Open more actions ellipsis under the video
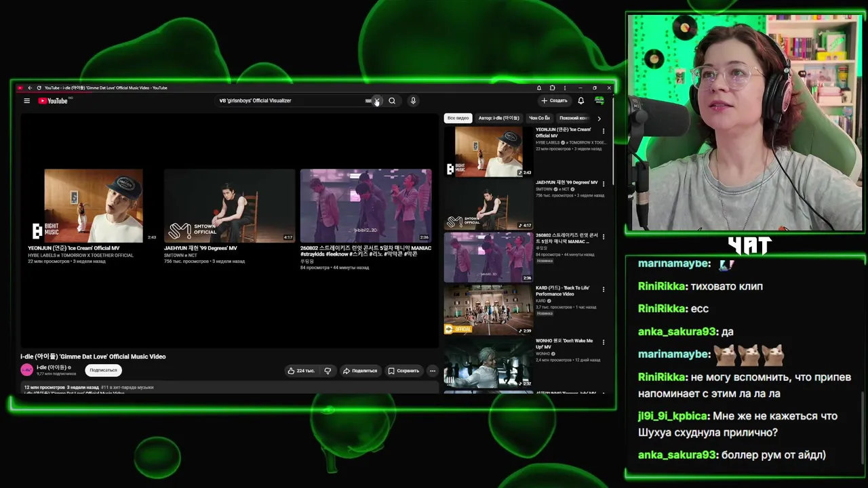 coord(432,371)
